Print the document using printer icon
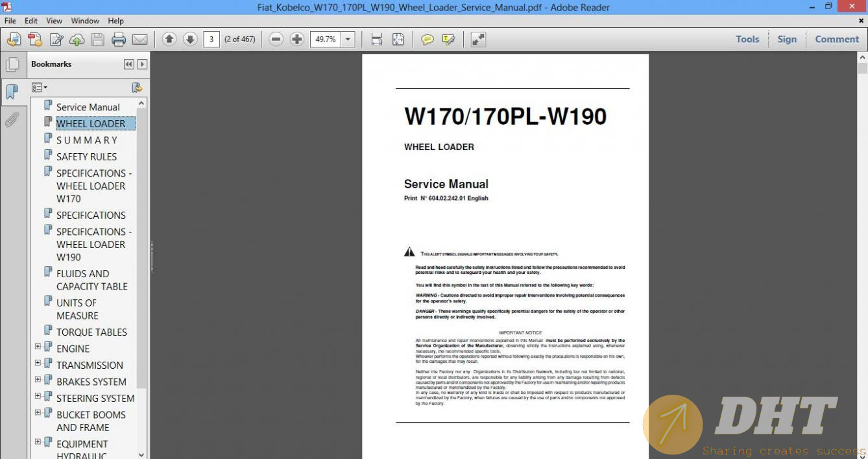Image resolution: width=868 pixels, height=459 pixels. (119, 40)
